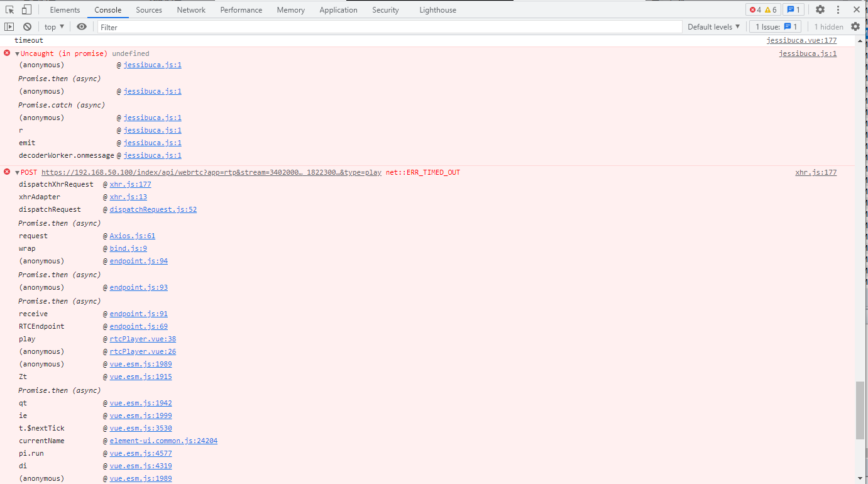Switch to the Network tab
The image size is (868, 484).
[x=190, y=9]
